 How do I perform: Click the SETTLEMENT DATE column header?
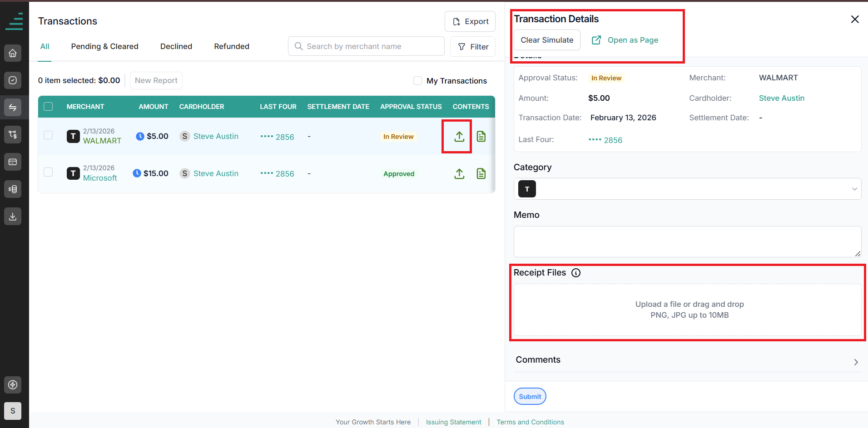coord(338,107)
